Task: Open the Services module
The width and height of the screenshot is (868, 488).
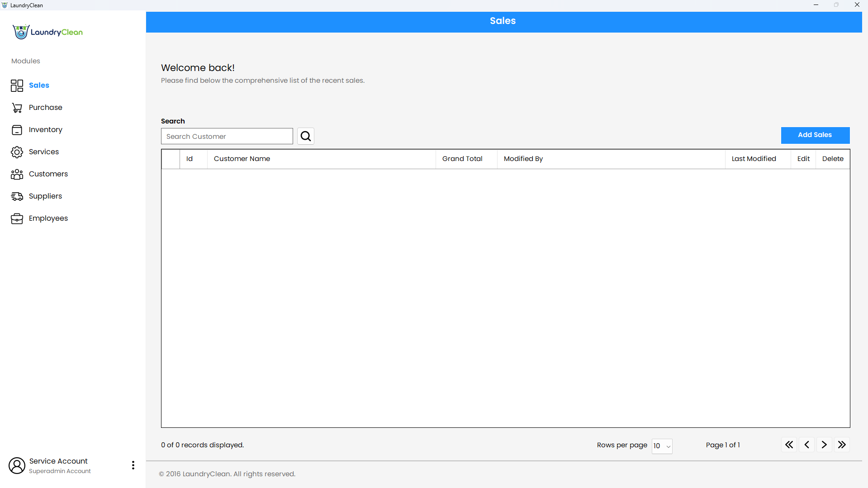Action: [43, 152]
